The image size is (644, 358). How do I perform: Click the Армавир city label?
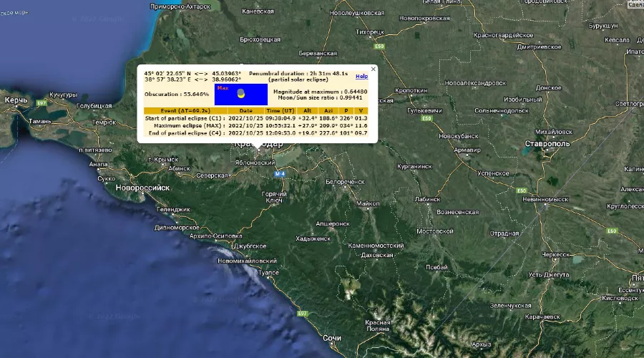point(468,150)
